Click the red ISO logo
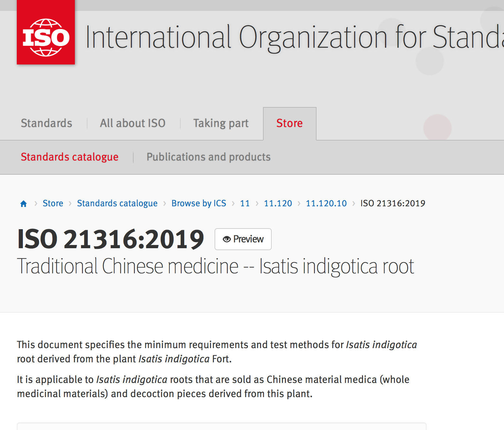Image resolution: width=504 pixels, height=430 pixels. [46, 32]
